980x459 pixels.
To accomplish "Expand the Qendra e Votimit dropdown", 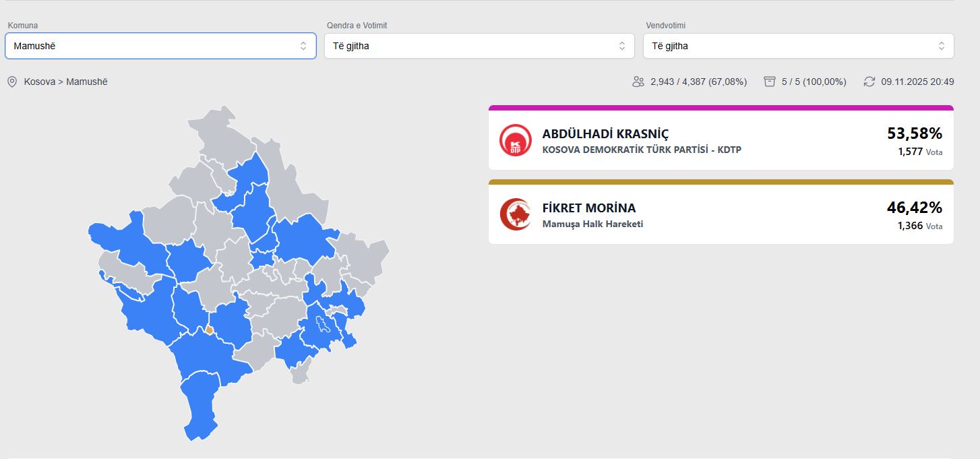I will (x=479, y=46).
